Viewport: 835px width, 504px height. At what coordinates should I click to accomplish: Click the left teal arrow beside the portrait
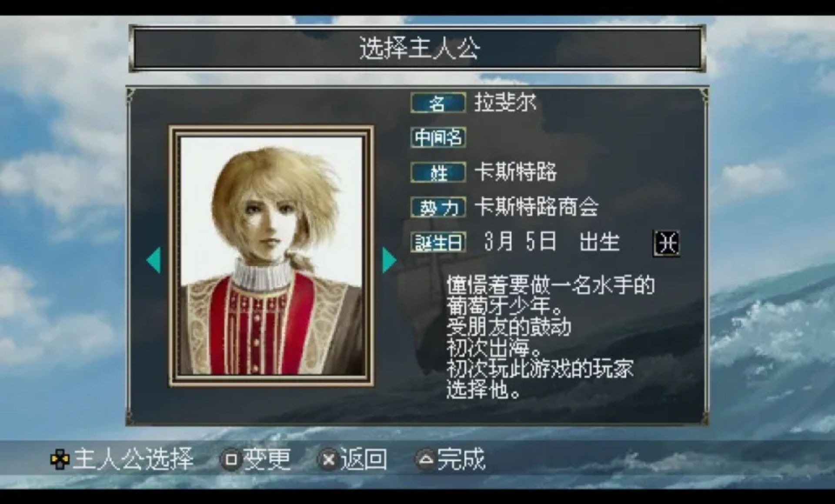(x=154, y=260)
